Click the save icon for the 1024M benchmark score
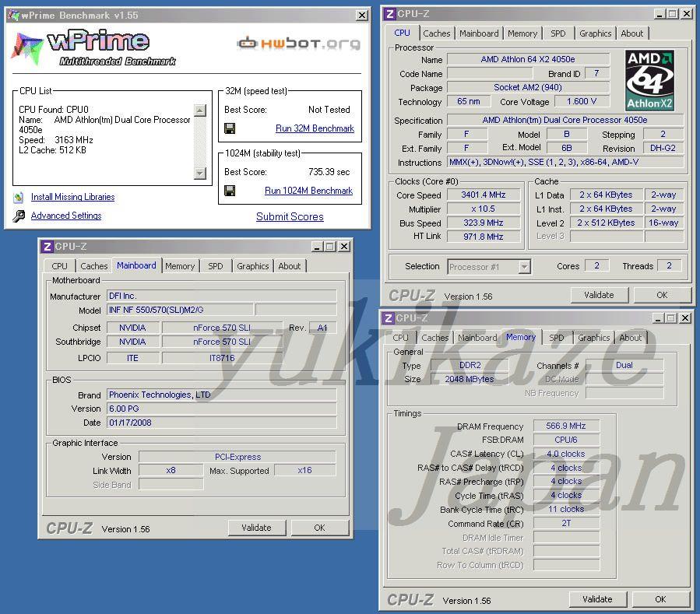The image size is (700, 614). click(230, 191)
